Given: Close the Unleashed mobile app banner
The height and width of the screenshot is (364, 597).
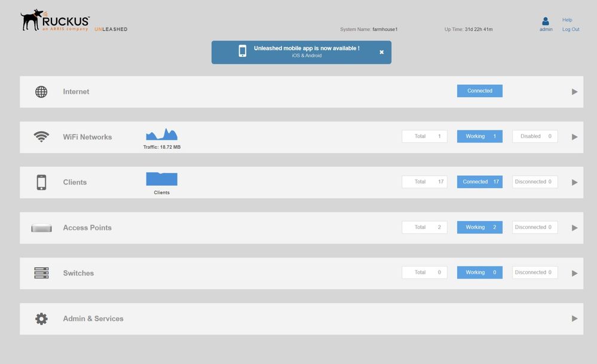Looking at the screenshot, I should [x=382, y=52].
